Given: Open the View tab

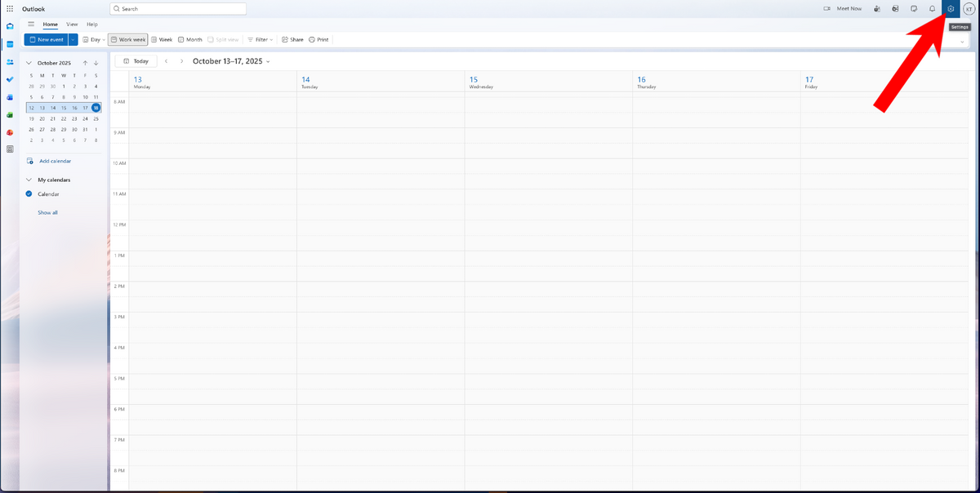Looking at the screenshot, I should click(x=72, y=24).
